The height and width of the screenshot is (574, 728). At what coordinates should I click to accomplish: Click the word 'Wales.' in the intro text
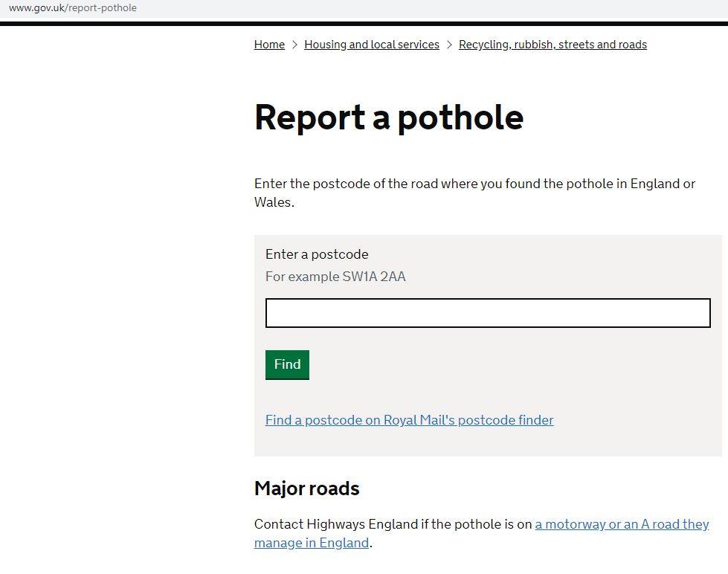(274, 202)
